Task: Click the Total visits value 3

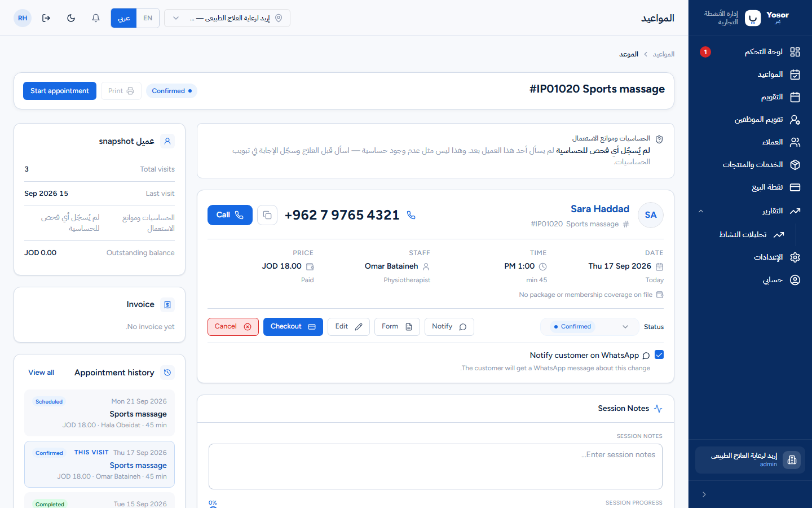Action: [27, 169]
